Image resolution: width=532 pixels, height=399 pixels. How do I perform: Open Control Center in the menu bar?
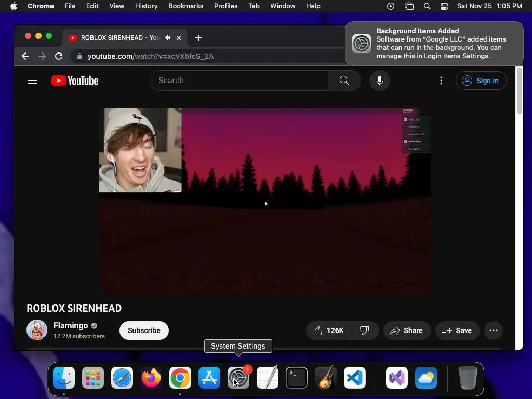[x=444, y=6]
